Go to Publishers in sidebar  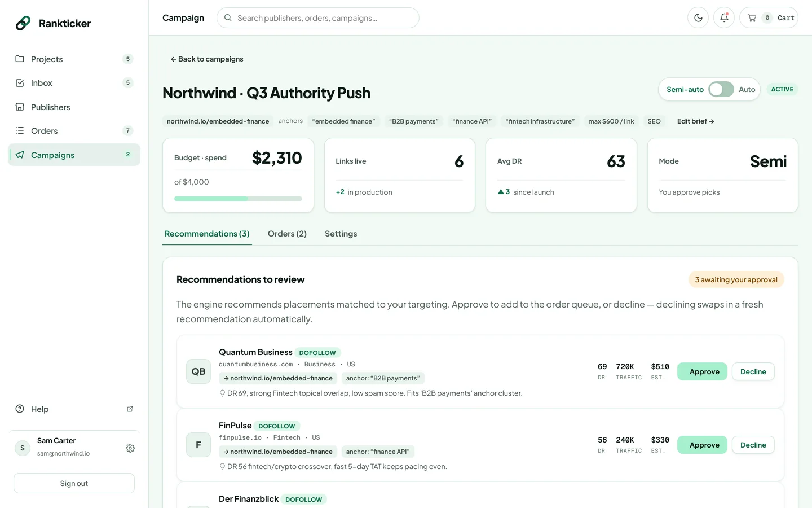pyautogui.click(x=74, y=107)
